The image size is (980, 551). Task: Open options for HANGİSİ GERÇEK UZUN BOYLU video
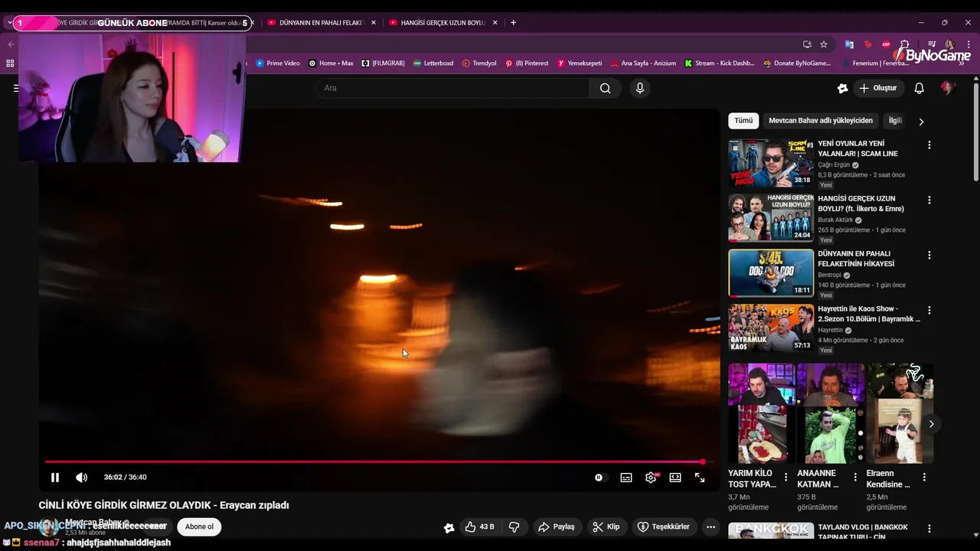pos(929,200)
